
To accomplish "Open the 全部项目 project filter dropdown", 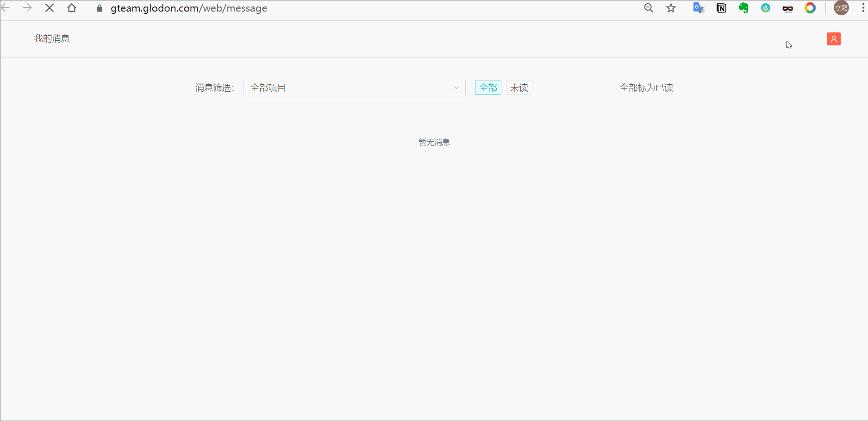I will [354, 88].
